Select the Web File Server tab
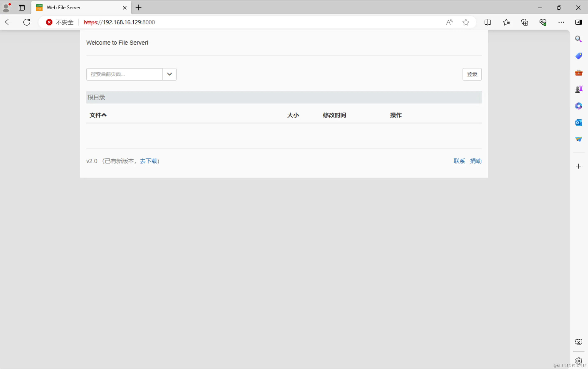The width and height of the screenshot is (588, 369). 81,7
